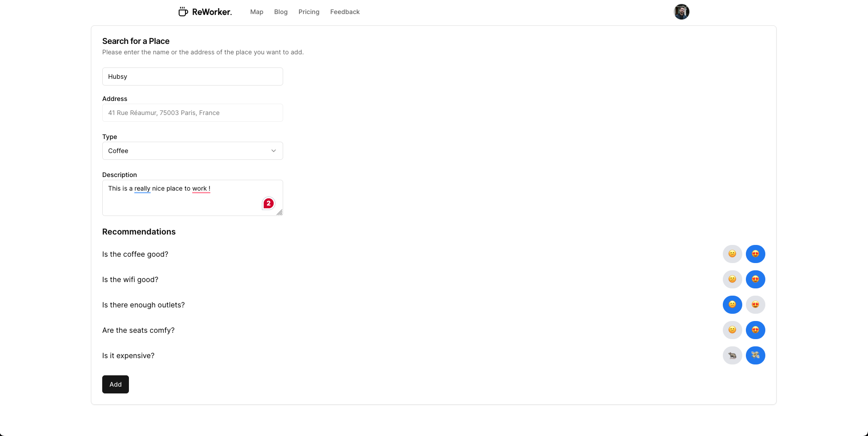The width and height of the screenshot is (868, 436).
Task: Click the Description label
Action: tap(119, 175)
